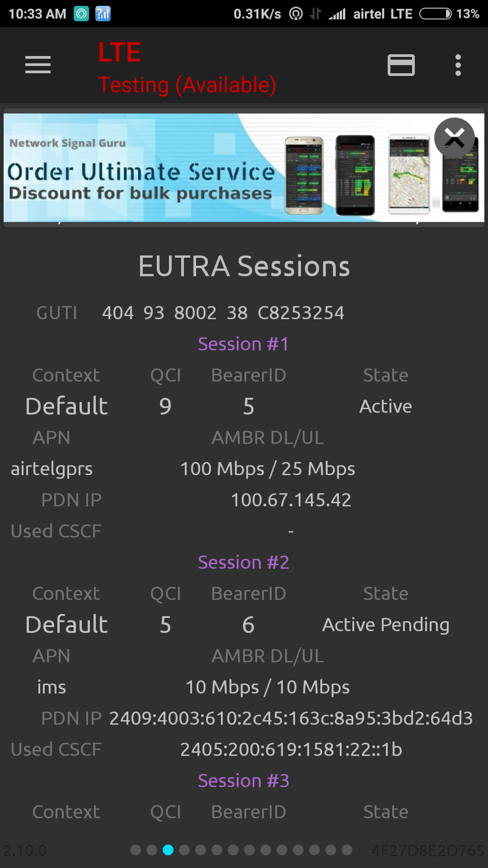This screenshot has height=868, width=488.
Task: Tap the Session #2 header
Action: pos(244,562)
